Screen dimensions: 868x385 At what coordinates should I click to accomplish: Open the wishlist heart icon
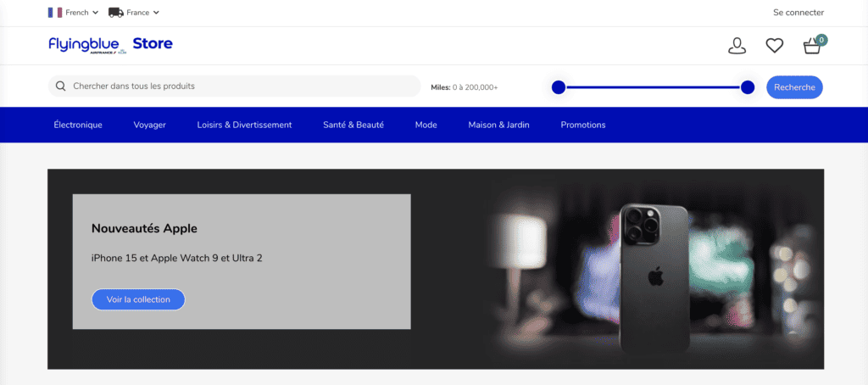point(774,46)
